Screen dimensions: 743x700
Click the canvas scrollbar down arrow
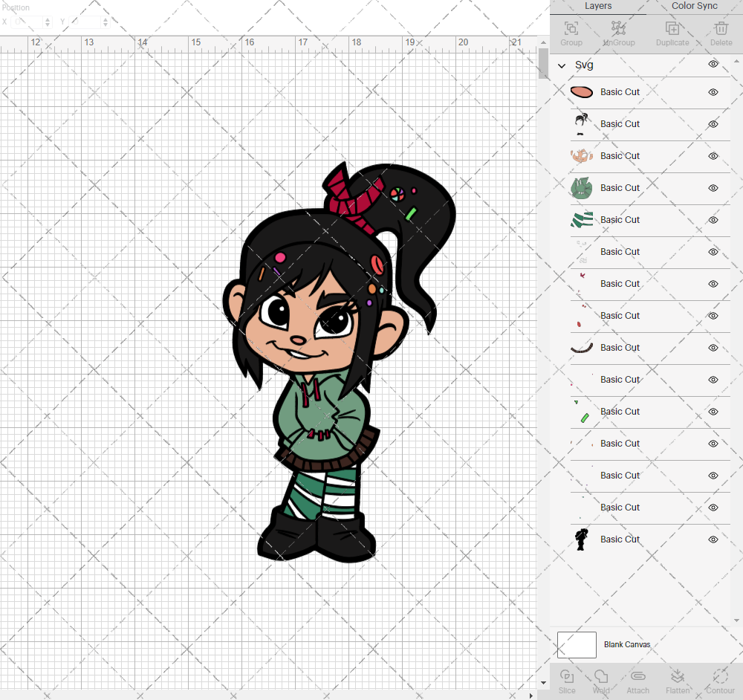point(543,683)
